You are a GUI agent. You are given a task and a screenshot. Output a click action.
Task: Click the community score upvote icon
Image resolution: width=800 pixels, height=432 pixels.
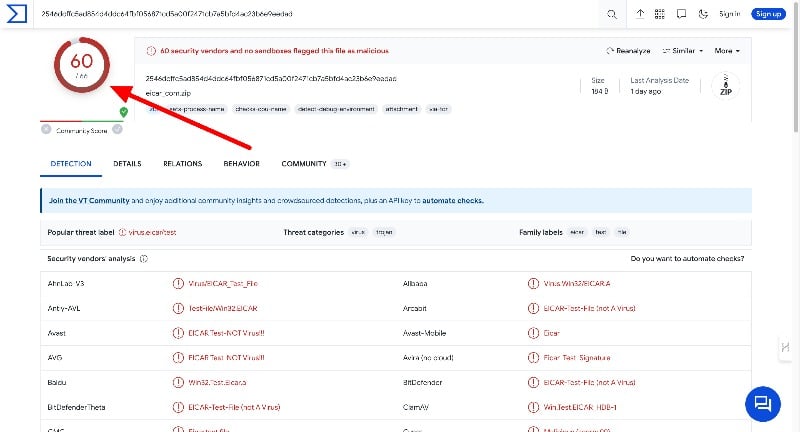pyautogui.click(x=117, y=130)
